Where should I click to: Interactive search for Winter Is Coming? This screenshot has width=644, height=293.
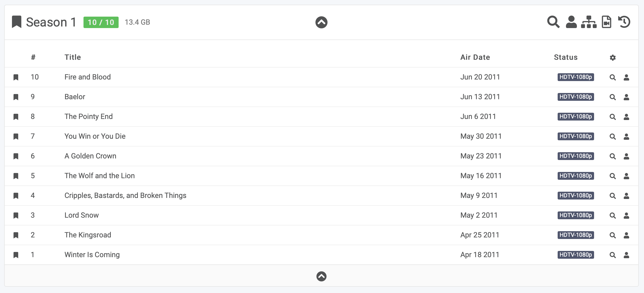tap(627, 255)
